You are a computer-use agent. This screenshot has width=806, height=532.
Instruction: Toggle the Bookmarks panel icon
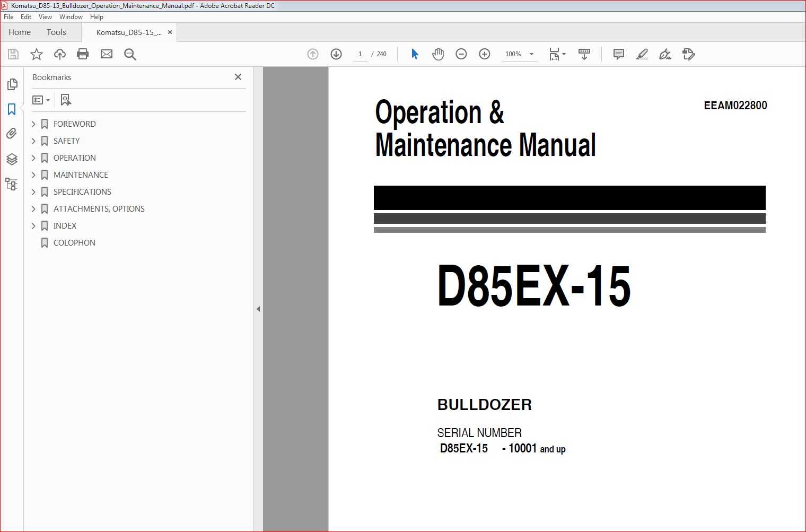[x=12, y=109]
